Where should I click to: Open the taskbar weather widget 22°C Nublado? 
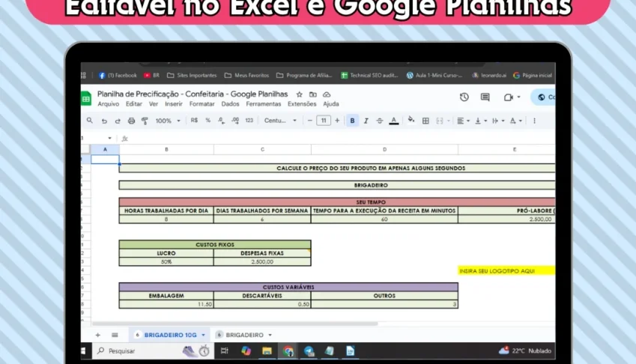click(x=525, y=351)
